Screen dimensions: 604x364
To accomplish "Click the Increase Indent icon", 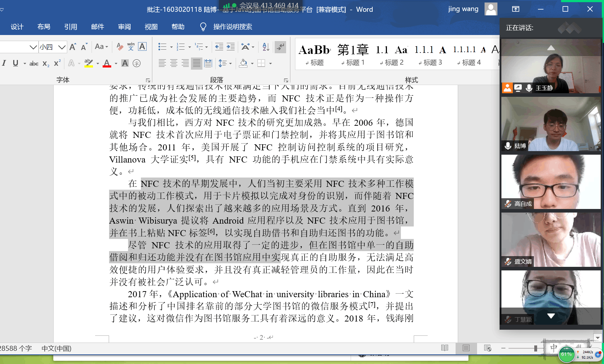I will [231, 47].
